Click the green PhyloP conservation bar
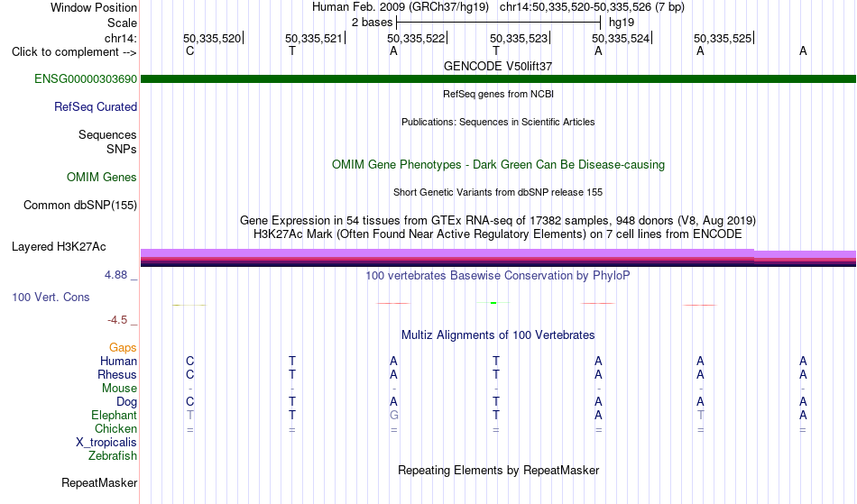 (x=493, y=303)
